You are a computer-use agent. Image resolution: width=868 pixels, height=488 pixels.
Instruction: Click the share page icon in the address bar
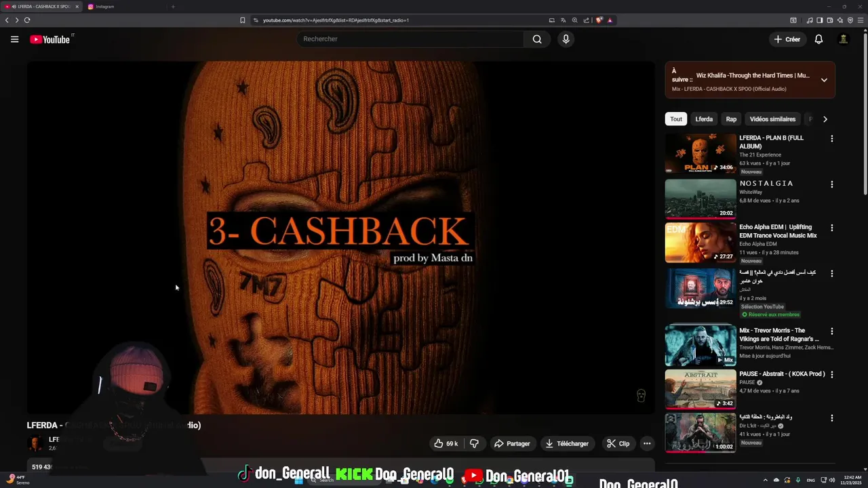tap(587, 20)
